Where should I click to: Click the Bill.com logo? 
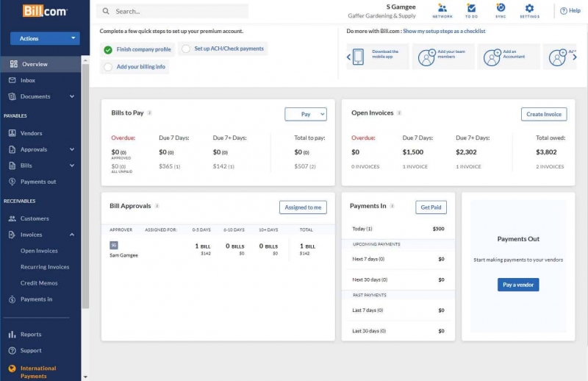[x=45, y=11]
